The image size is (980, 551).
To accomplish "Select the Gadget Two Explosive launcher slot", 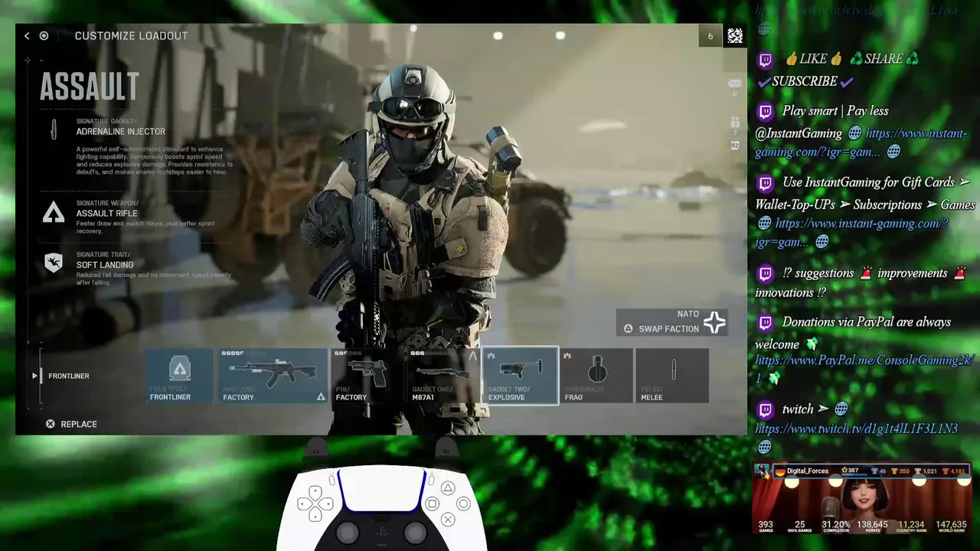I will coord(521,376).
